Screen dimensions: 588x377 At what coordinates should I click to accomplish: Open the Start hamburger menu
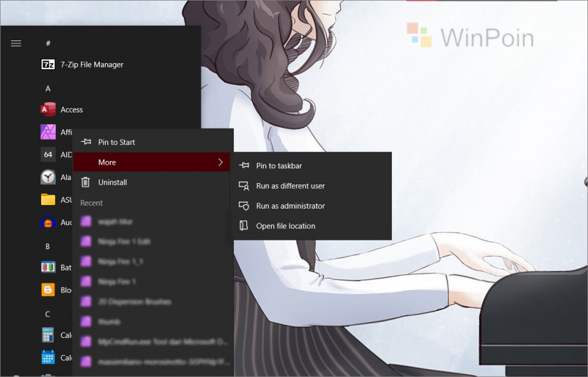(x=15, y=43)
